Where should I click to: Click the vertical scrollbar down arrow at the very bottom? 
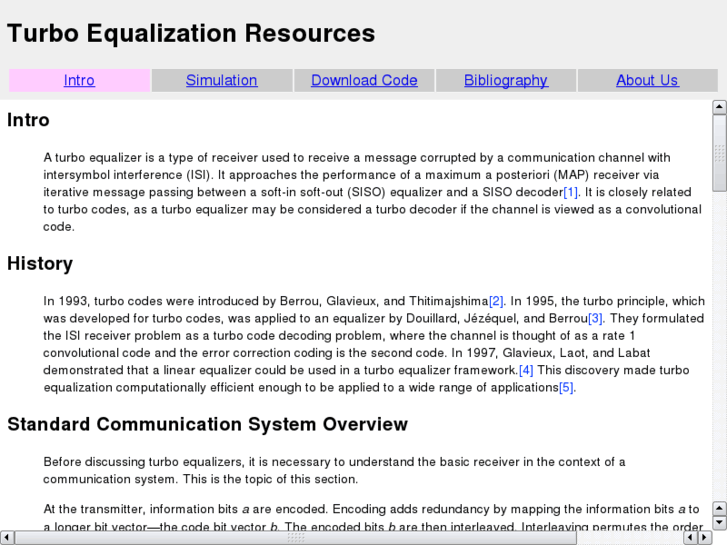719,523
